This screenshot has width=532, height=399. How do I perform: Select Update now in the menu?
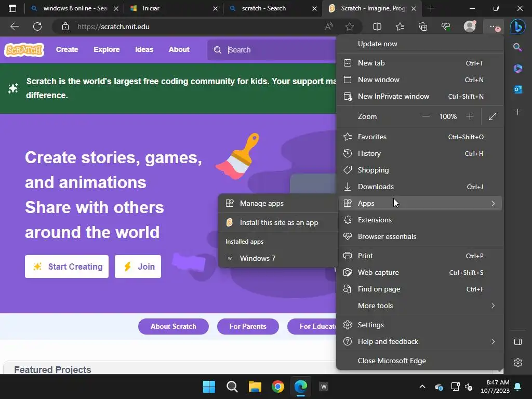tap(420, 44)
